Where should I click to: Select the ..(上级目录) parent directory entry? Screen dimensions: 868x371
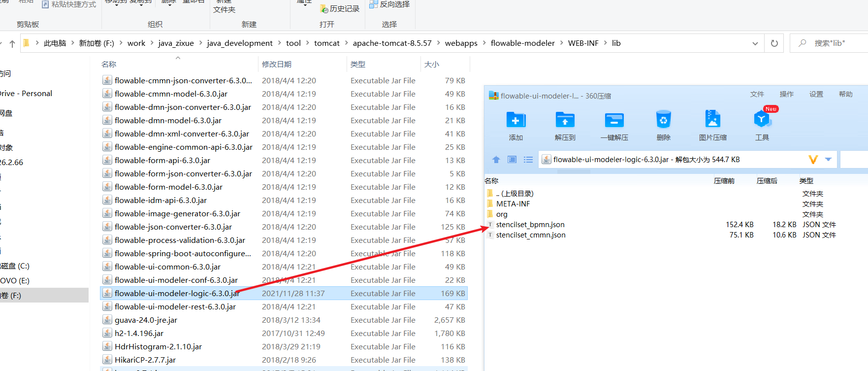pos(515,194)
